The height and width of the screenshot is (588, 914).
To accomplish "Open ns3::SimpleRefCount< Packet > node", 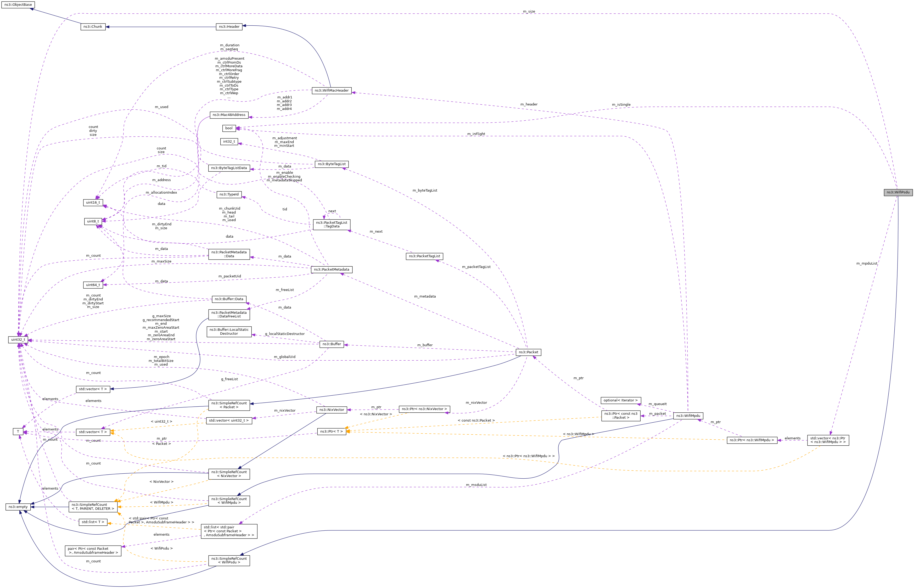I will pyautogui.click(x=229, y=406).
